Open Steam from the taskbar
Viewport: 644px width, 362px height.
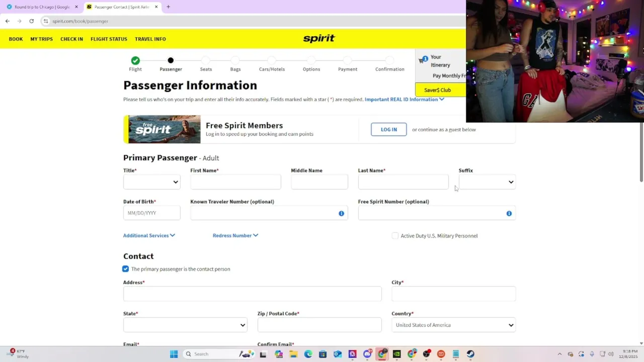(x=470, y=354)
